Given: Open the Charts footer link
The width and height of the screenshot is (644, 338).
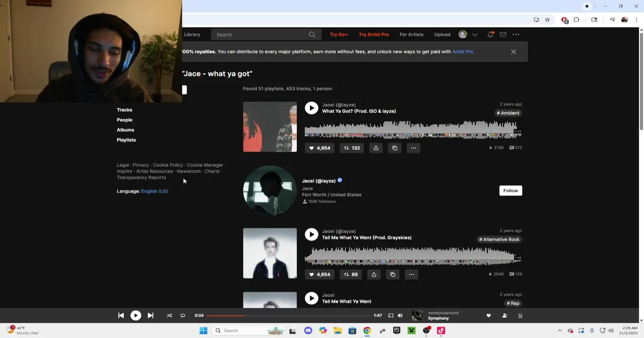Looking at the screenshot, I should (x=212, y=171).
